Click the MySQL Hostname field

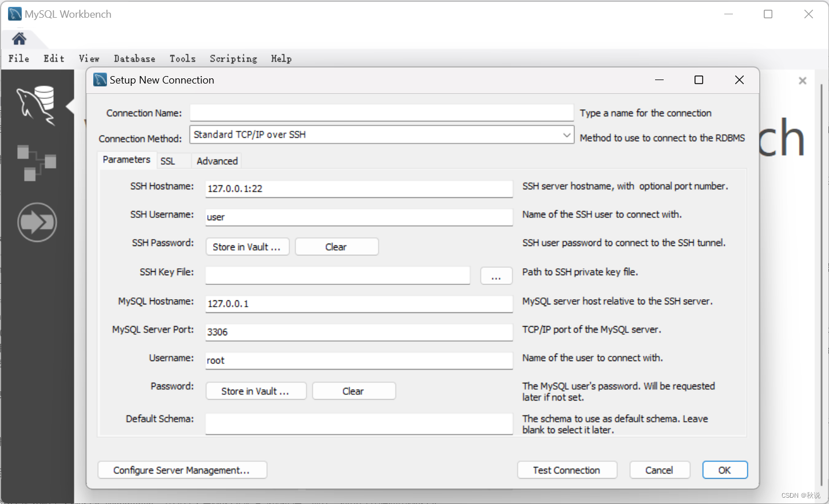click(359, 304)
